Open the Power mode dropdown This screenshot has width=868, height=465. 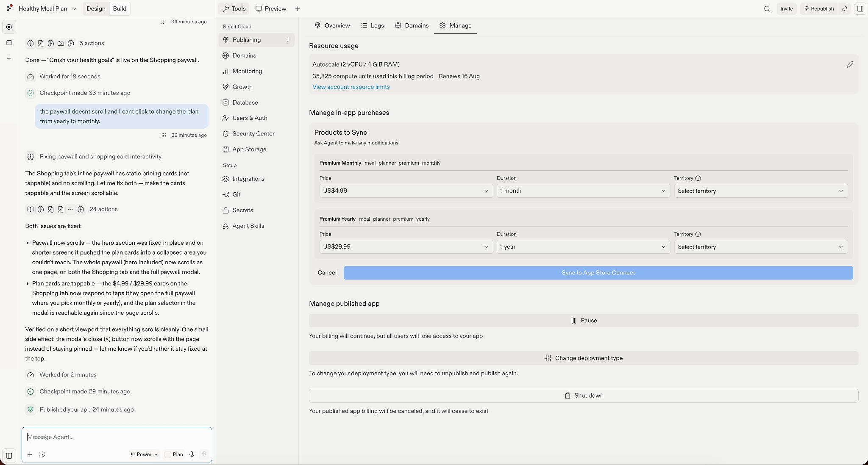[144, 454]
